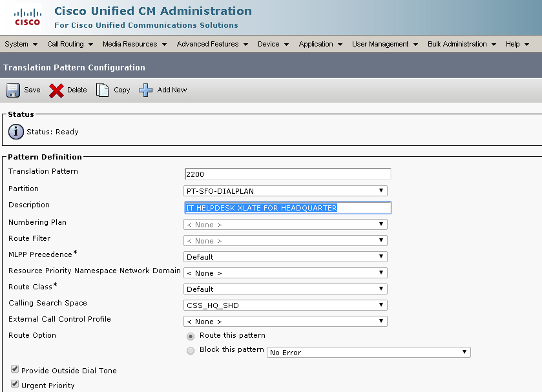
Task: Open the Numbering Plan dropdown
Action: tap(285, 224)
